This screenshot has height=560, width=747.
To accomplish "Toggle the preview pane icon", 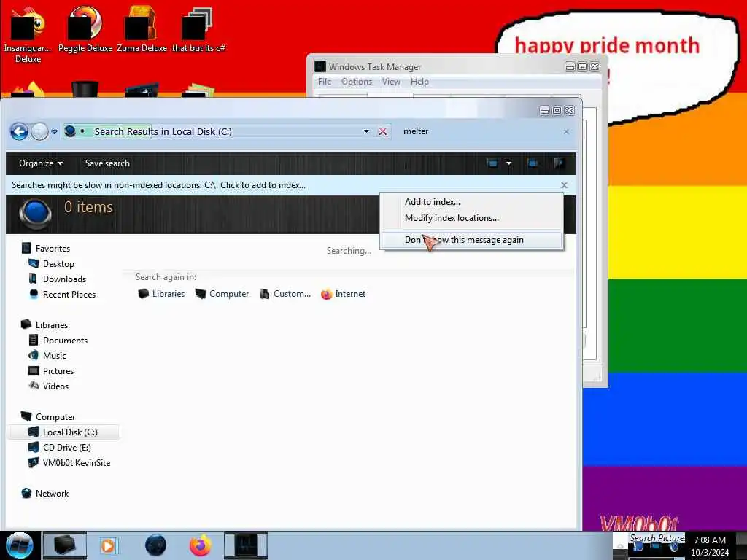I will (x=533, y=163).
